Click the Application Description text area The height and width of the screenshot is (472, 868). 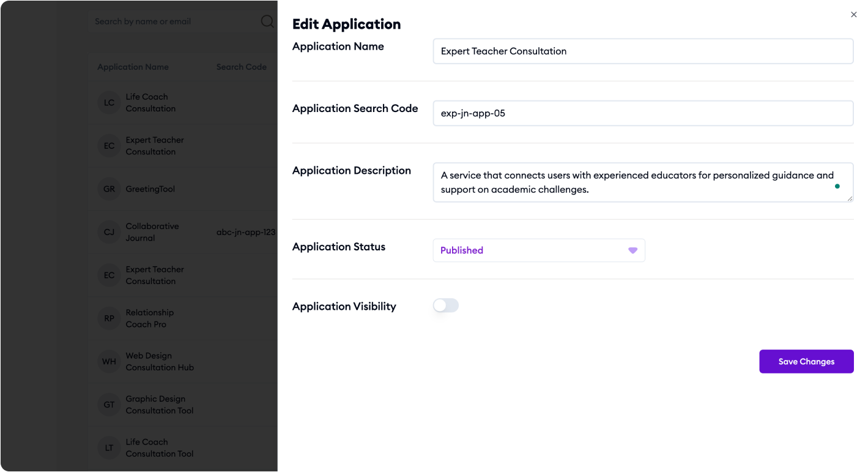click(643, 182)
